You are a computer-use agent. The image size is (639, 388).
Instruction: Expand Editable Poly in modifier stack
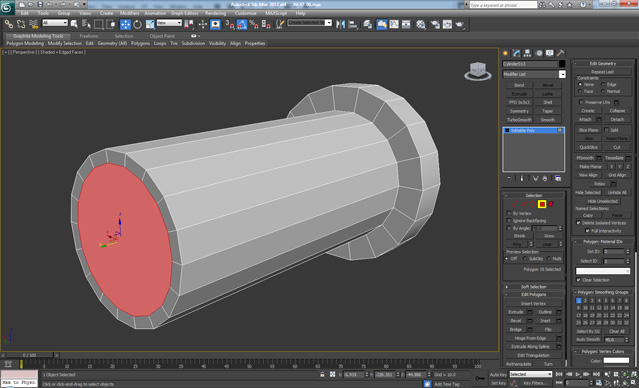507,130
